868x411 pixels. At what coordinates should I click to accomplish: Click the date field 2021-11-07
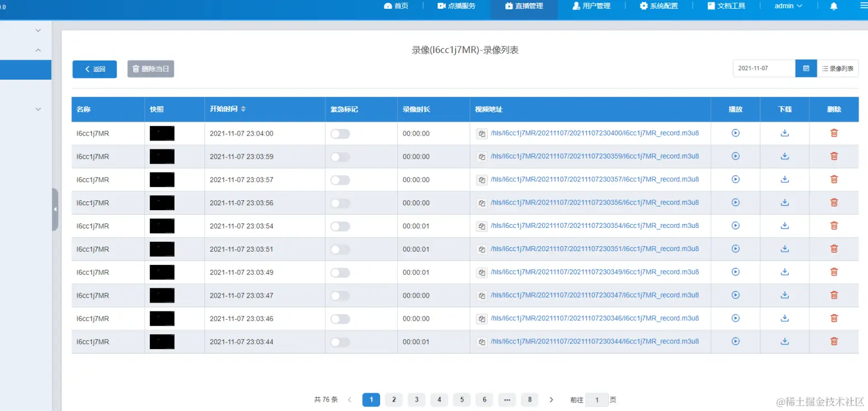tap(764, 69)
